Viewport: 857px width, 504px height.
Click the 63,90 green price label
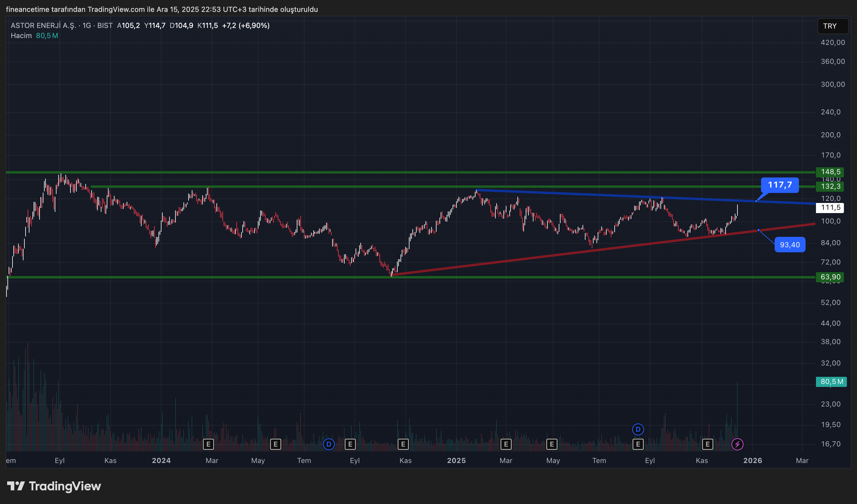coord(830,277)
